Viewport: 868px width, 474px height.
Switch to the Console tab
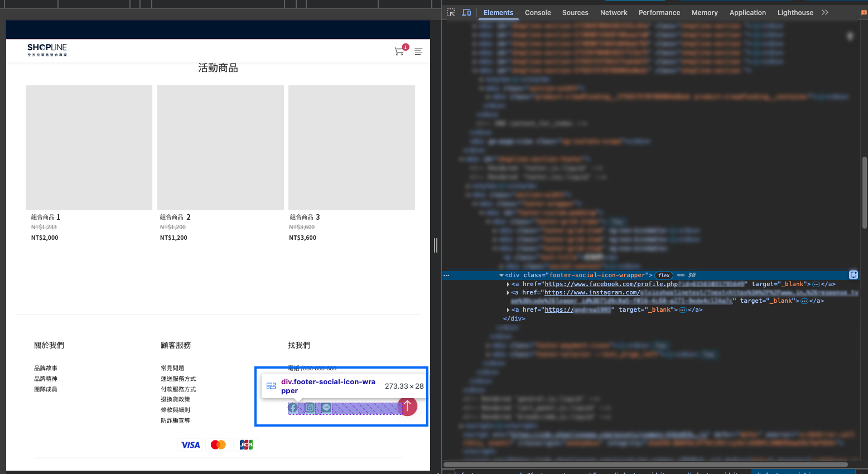[x=538, y=12]
